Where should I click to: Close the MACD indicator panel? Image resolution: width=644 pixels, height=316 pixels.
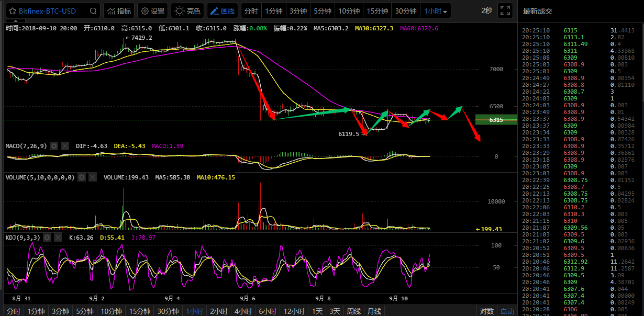[65, 146]
